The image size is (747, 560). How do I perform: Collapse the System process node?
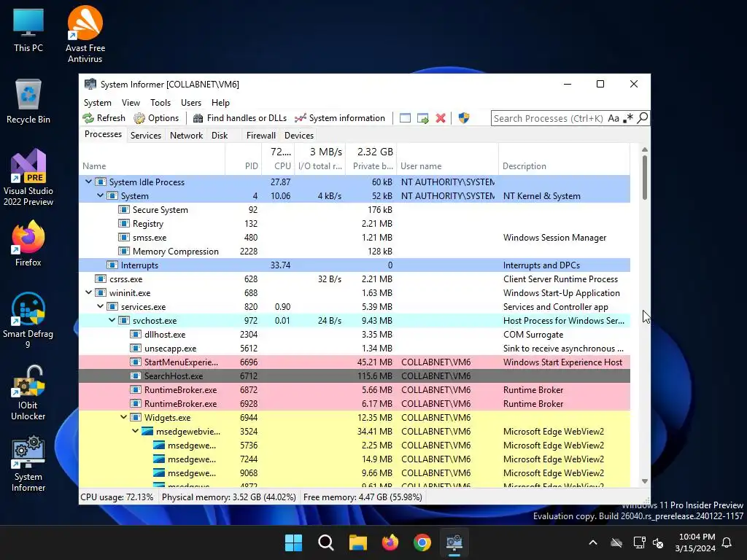click(x=101, y=195)
